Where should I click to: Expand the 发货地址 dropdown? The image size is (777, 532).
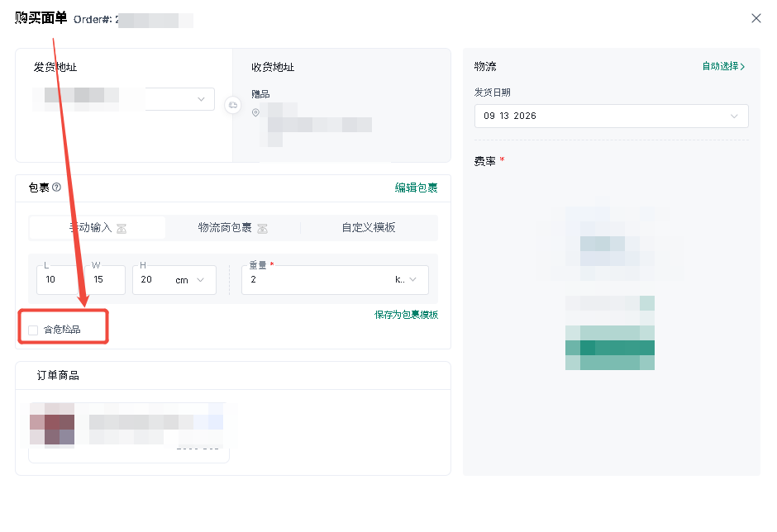201,99
